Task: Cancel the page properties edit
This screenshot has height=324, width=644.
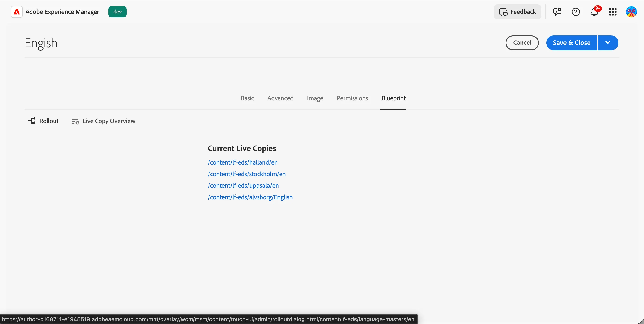Action: tap(522, 43)
